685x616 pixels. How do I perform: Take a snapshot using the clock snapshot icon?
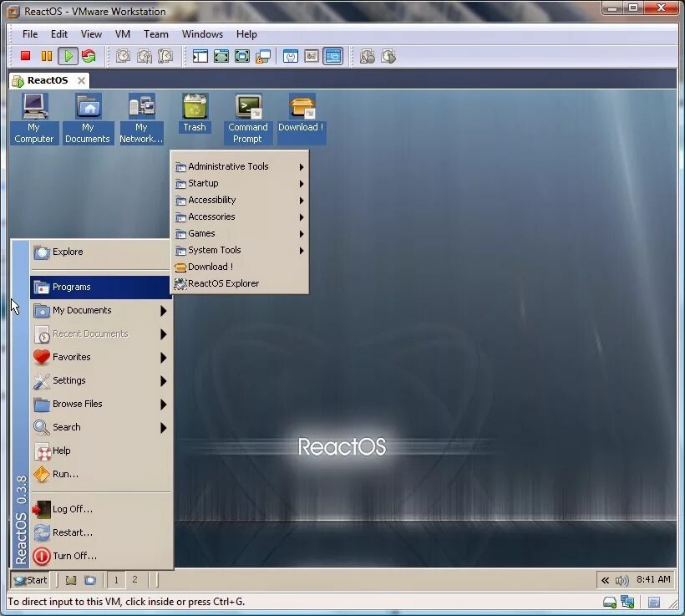[x=123, y=56]
